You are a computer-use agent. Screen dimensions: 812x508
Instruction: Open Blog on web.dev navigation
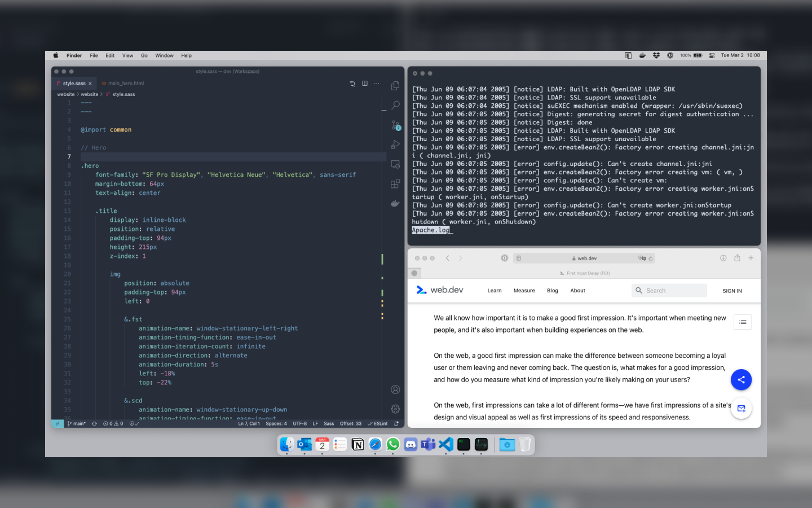tap(553, 291)
